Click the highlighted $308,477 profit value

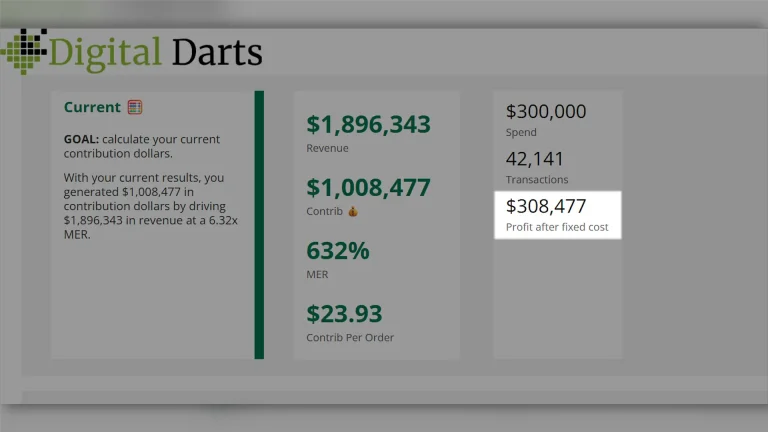click(546, 206)
